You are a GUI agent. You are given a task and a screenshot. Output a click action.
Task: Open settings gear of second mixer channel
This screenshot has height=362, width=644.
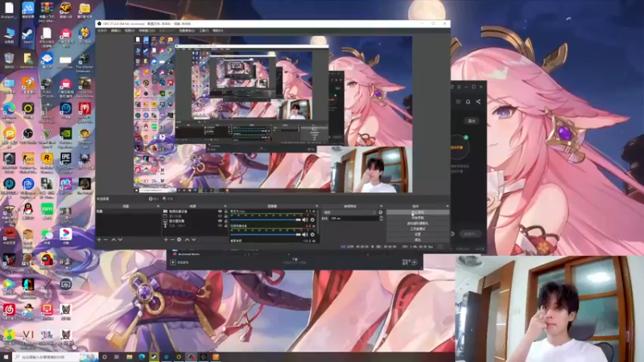pyautogui.click(x=312, y=234)
